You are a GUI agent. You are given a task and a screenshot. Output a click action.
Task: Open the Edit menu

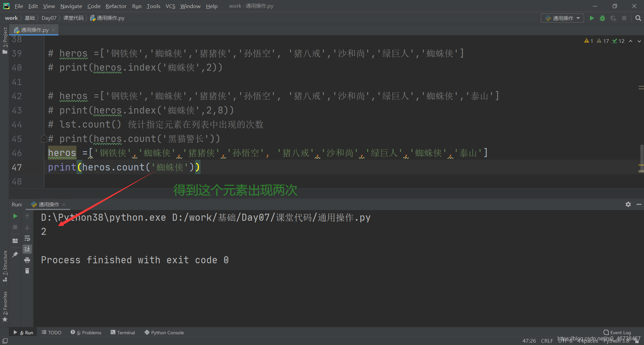[33, 6]
